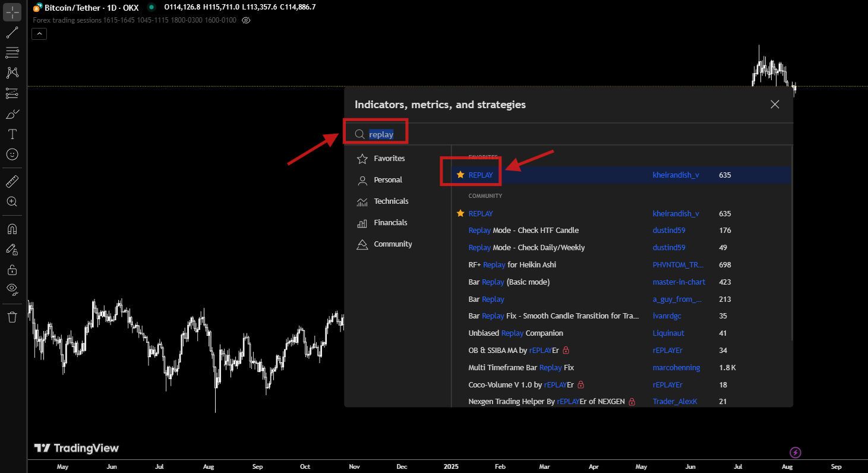Image resolution: width=868 pixels, height=473 pixels.
Task: Select the forecasting position tool
Action: pos(12,93)
